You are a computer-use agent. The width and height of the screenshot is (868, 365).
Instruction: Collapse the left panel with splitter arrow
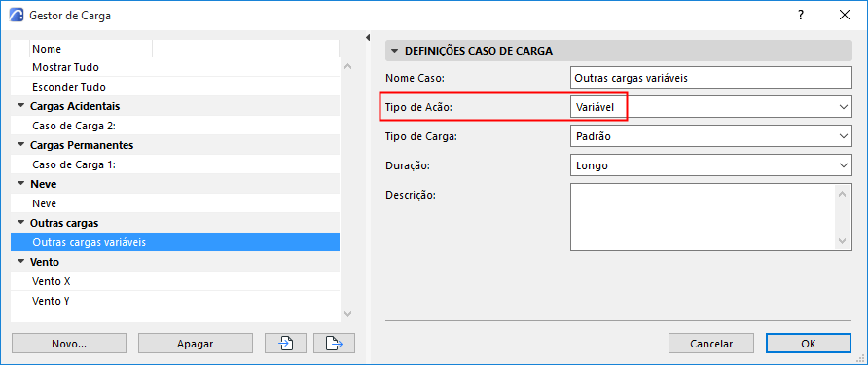[x=367, y=38]
